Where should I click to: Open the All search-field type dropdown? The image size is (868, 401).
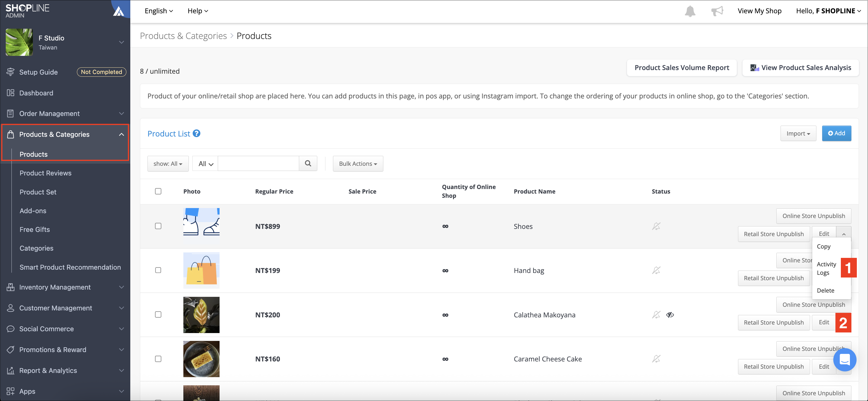[x=205, y=164]
